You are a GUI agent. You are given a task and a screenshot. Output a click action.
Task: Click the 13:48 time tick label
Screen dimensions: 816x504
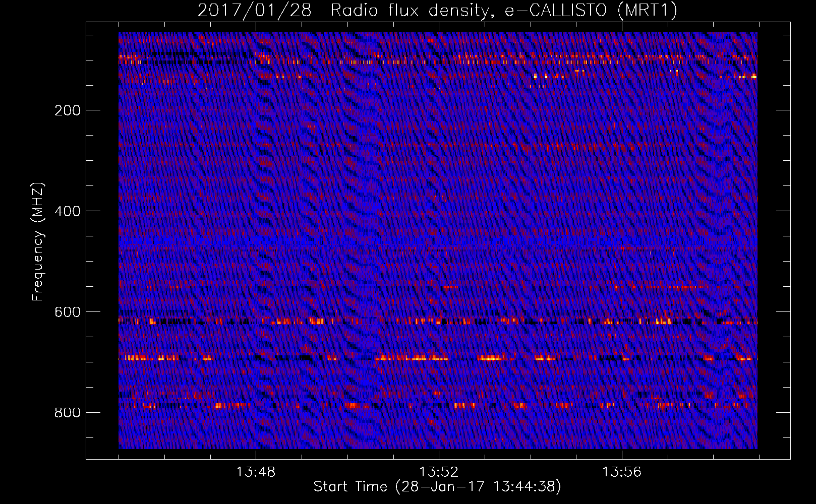pyautogui.click(x=256, y=472)
